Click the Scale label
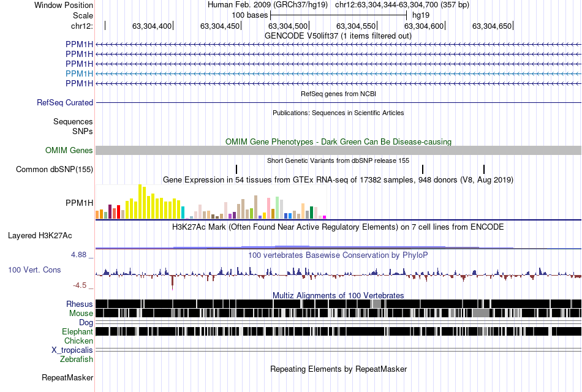The width and height of the screenshot is (582, 392). (x=83, y=15)
